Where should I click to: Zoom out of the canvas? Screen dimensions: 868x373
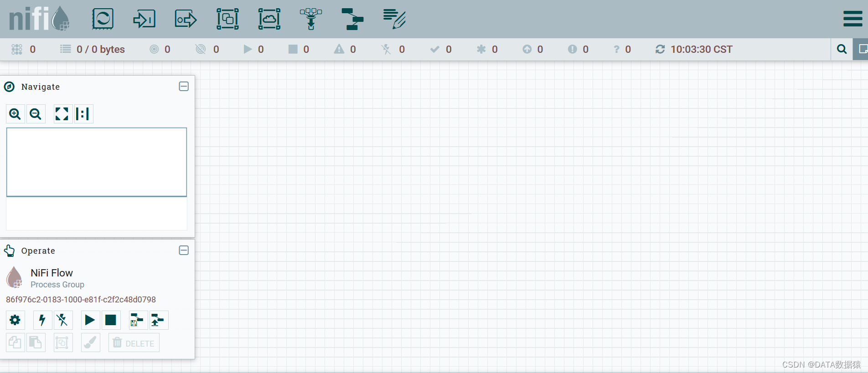click(36, 114)
